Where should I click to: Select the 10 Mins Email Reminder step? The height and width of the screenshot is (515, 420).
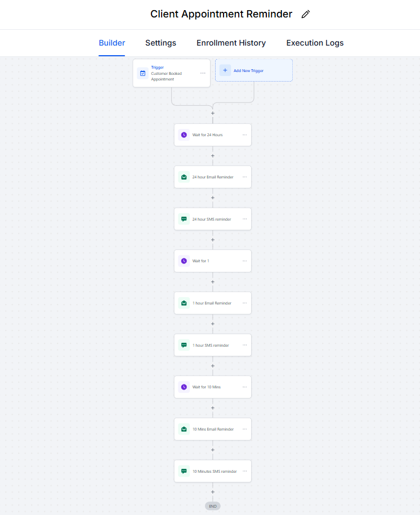(212, 429)
